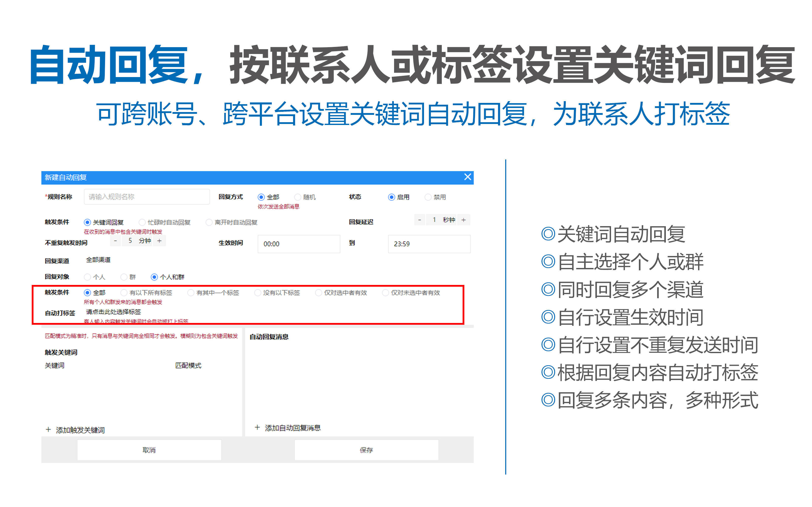This screenshot has height=507, width=812.
Task: Open tag selector via 请点击此处选择标签
Action: [x=113, y=312]
